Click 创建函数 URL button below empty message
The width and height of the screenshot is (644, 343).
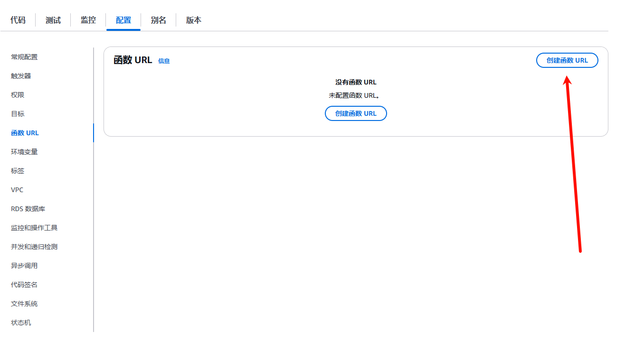(356, 113)
